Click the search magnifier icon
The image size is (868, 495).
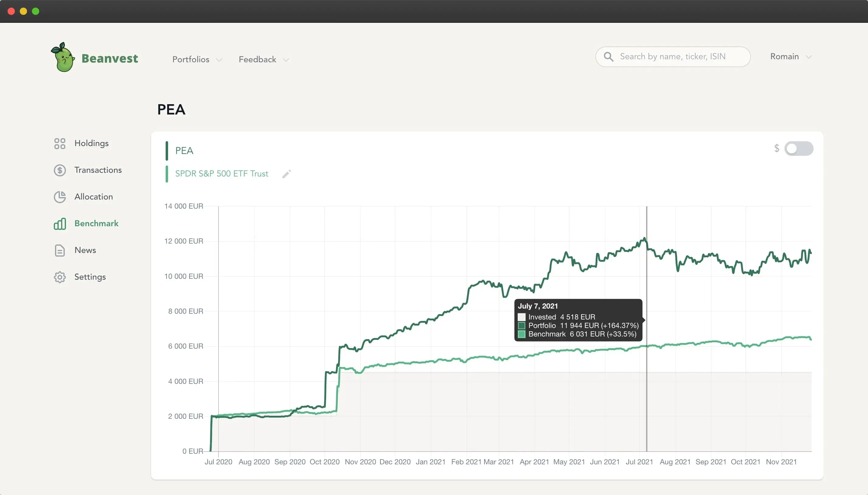(608, 57)
